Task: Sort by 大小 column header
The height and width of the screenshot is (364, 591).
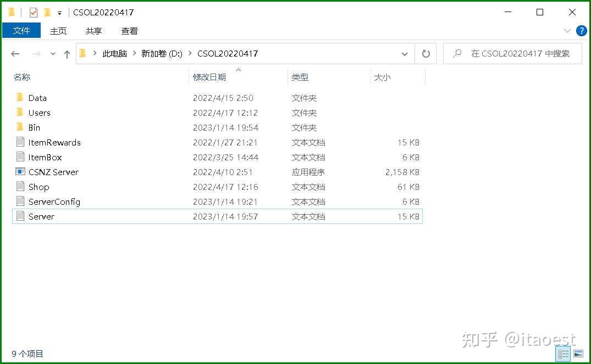Action: [382, 77]
